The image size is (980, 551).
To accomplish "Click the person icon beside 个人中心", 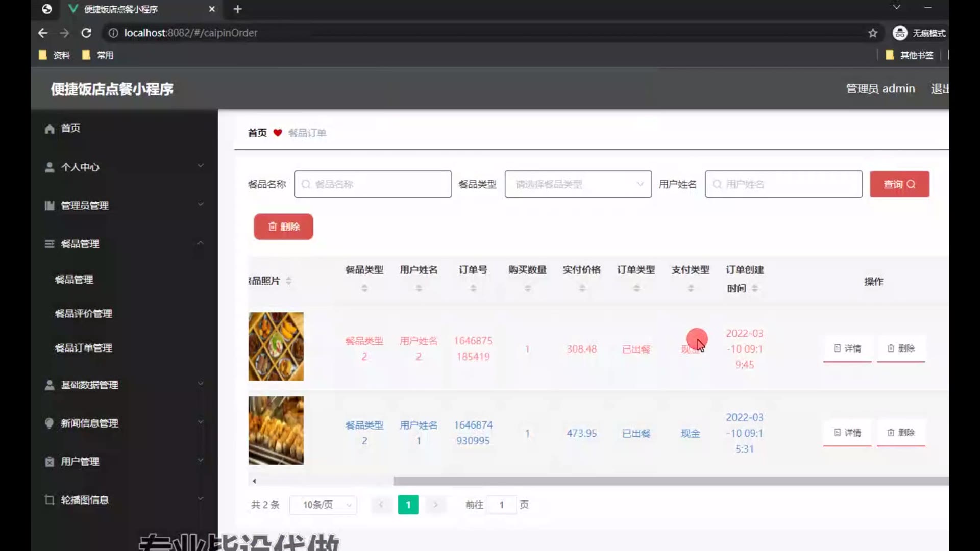I will tap(50, 167).
